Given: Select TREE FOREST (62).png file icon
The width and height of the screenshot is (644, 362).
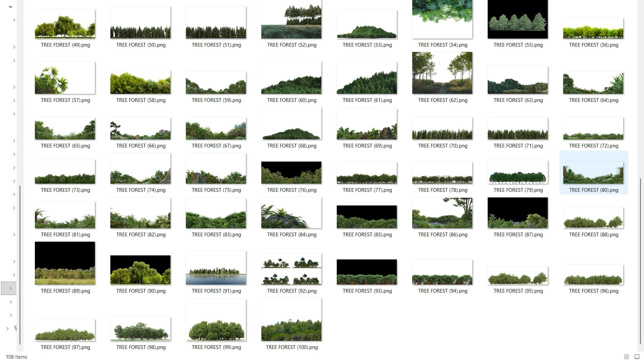Looking at the screenshot, I should point(442,73).
